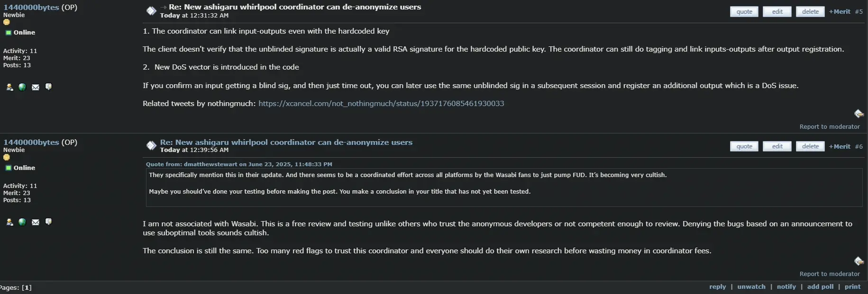Give +Merit to post #6
Viewport: 868px width, 294px height.
coord(840,147)
